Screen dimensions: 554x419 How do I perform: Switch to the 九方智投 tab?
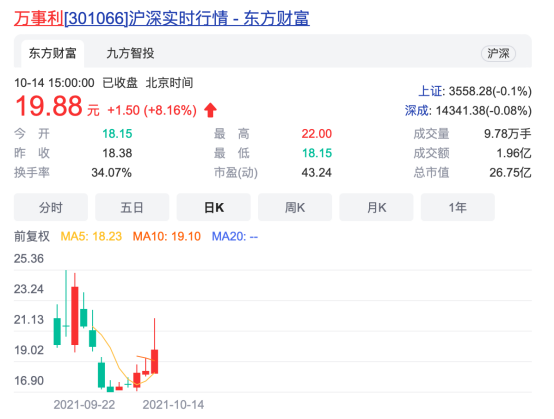pos(130,53)
